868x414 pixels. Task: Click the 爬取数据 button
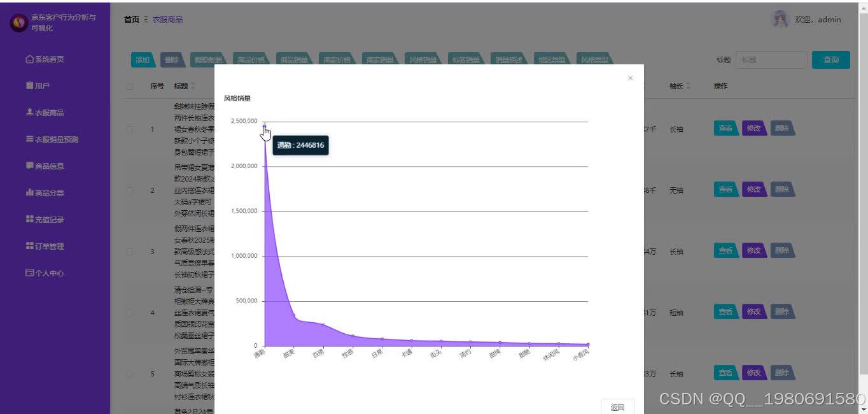tap(208, 60)
